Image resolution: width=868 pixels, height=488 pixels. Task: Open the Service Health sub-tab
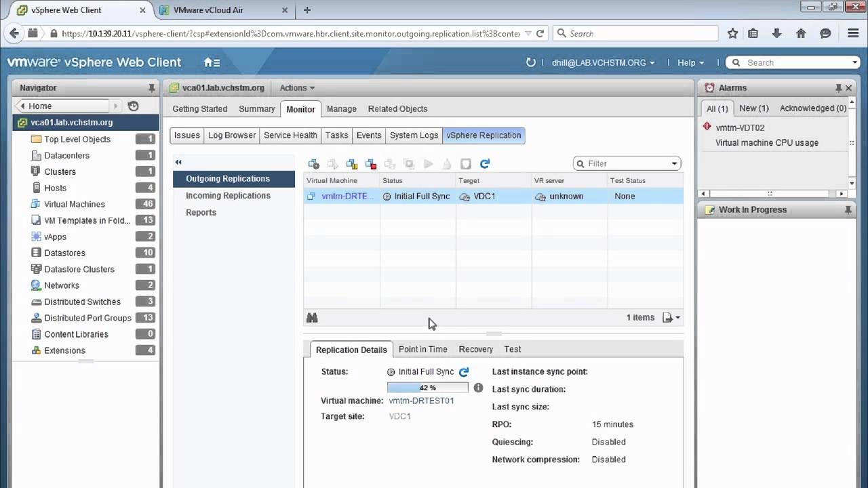[290, 136]
